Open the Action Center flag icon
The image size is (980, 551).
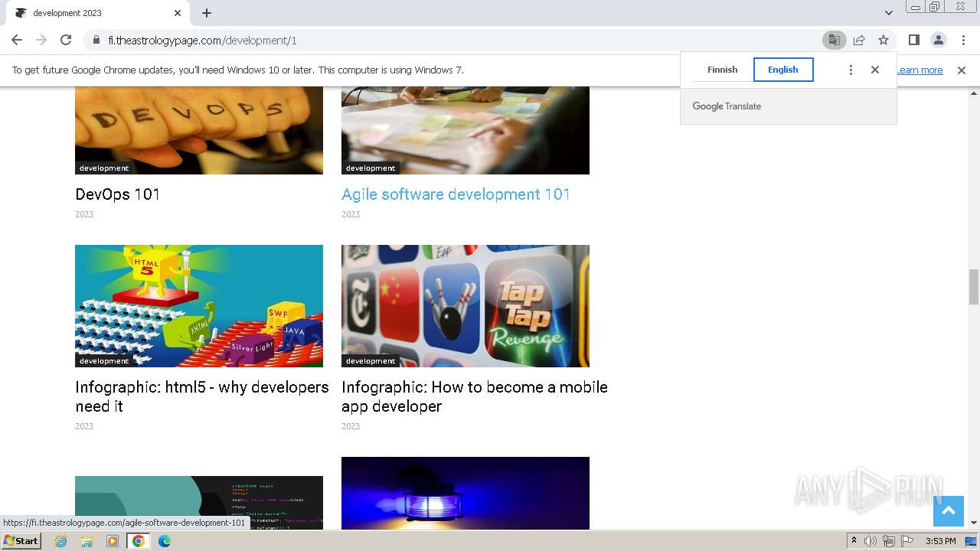click(907, 541)
